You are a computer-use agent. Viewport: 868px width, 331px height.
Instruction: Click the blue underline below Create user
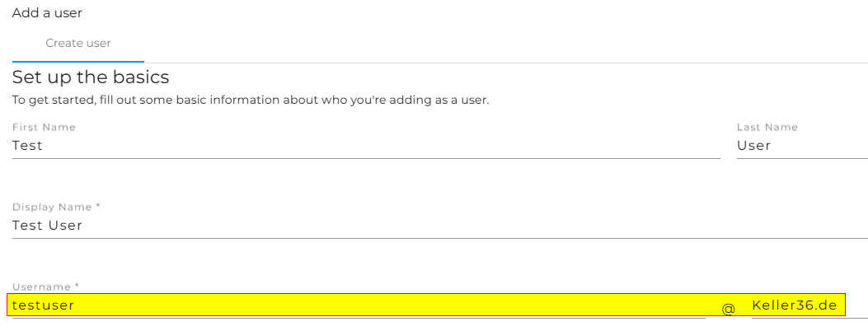[x=78, y=61]
